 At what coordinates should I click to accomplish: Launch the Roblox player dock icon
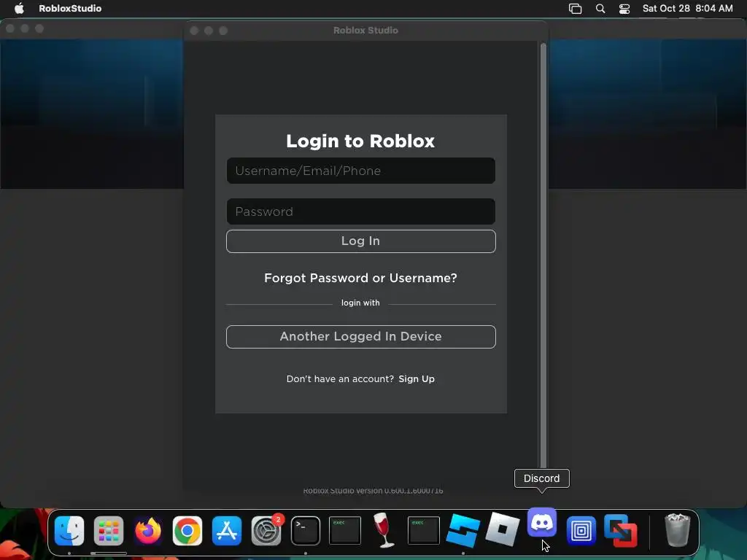pos(502,529)
